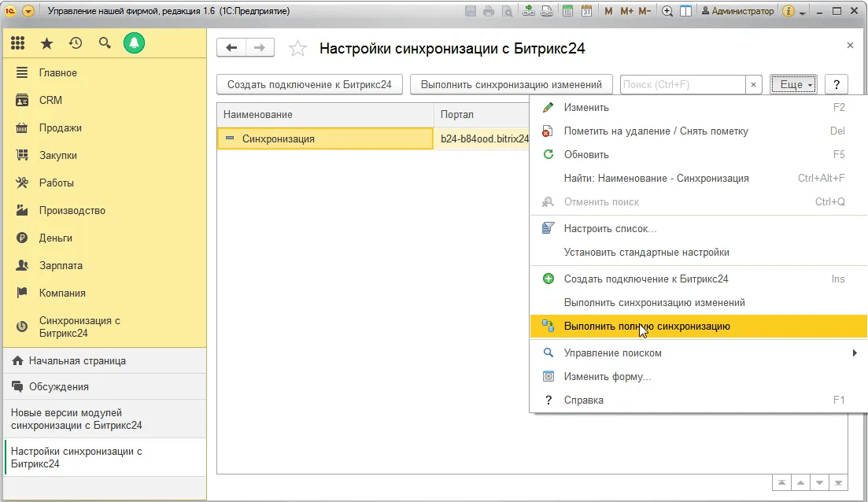The height and width of the screenshot is (502, 868).
Task: Switch to the Начальная страница tab
Action: point(77,361)
